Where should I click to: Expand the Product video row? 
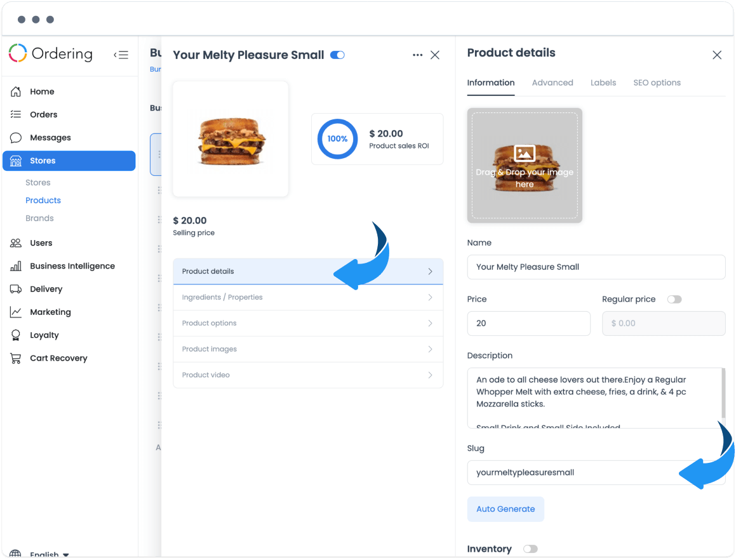308,375
